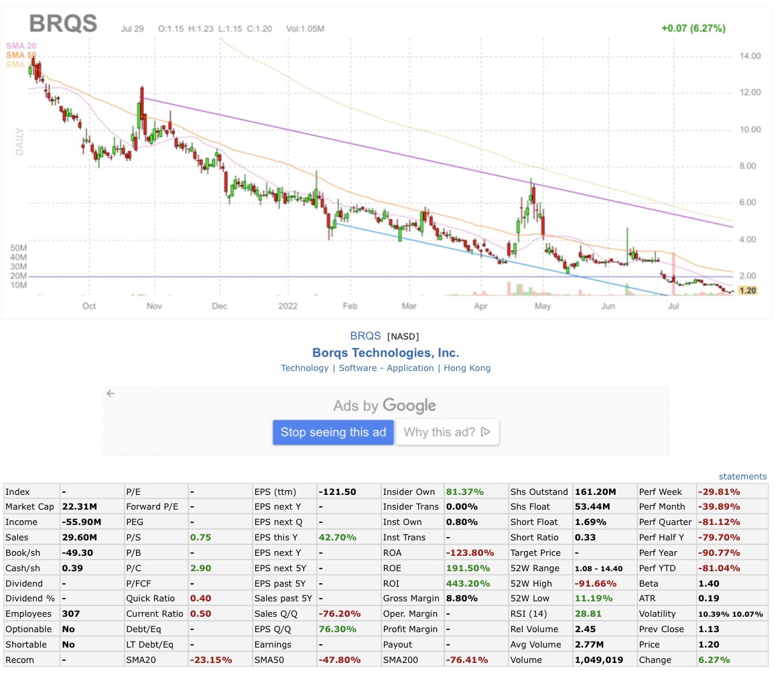Click the Perf Week value -29.81%
Screen dimensions: 784x675
(x=720, y=492)
